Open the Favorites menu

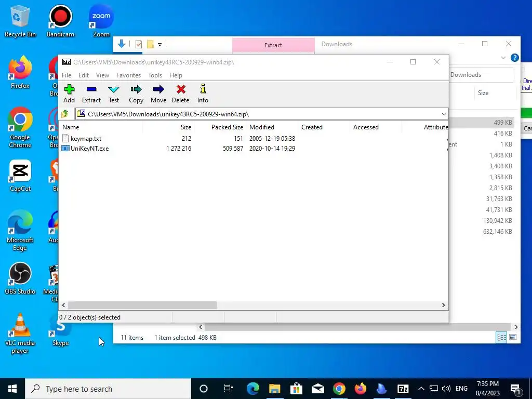pos(128,75)
